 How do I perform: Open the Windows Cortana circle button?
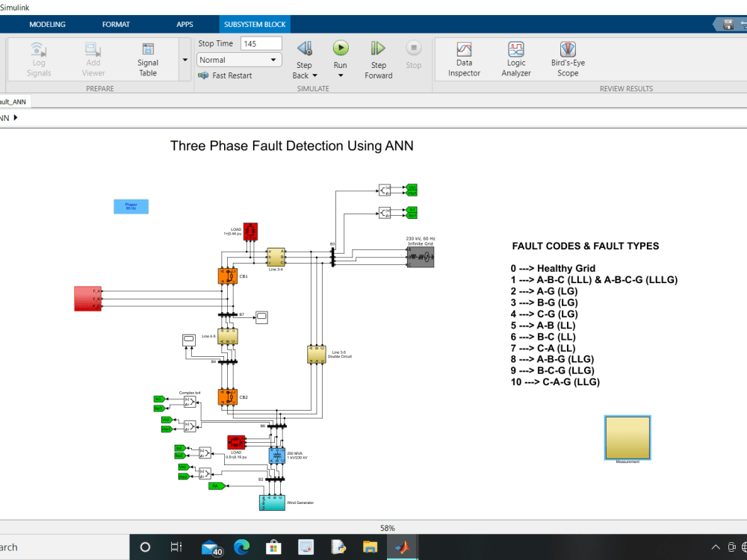(146, 547)
